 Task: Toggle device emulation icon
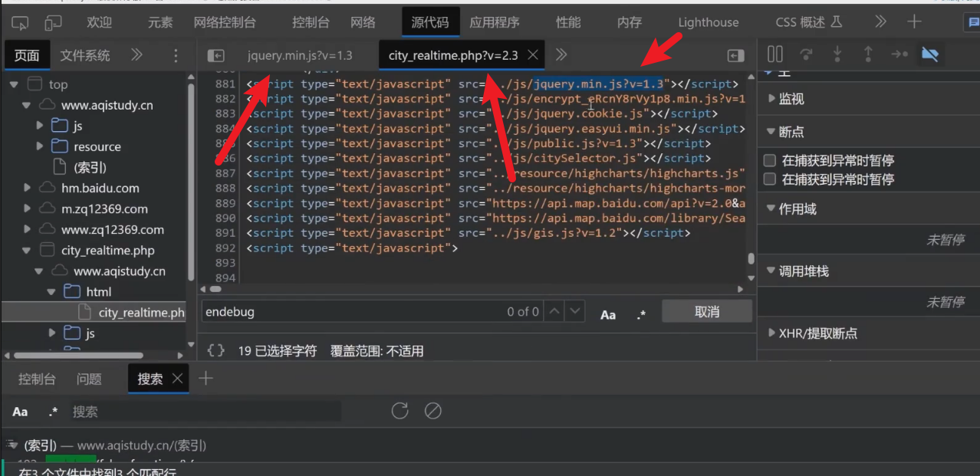pyautogui.click(x=53, y=22)
